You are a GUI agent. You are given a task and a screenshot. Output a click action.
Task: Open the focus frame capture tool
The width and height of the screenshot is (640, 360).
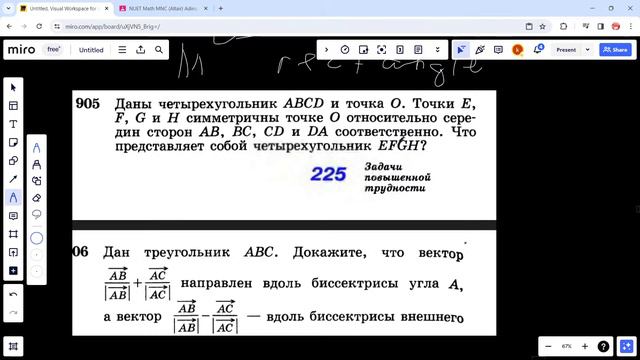(x=381, y=50)
